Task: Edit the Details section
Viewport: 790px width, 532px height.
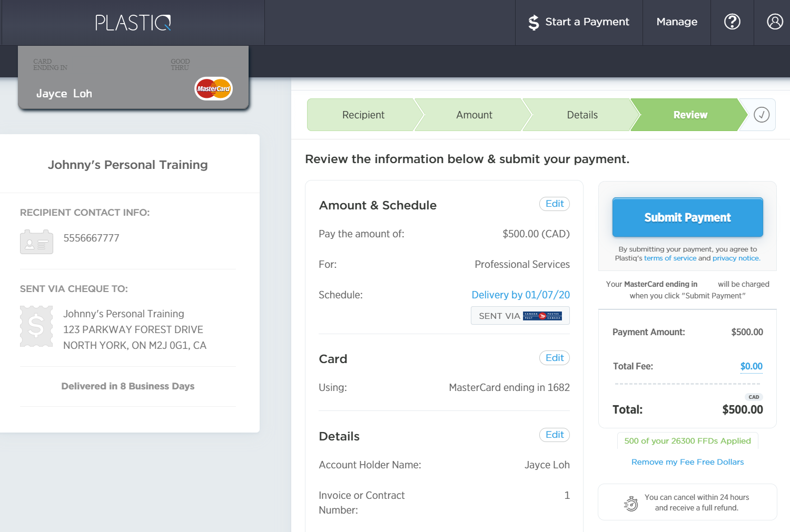Action: coord(555,435)
